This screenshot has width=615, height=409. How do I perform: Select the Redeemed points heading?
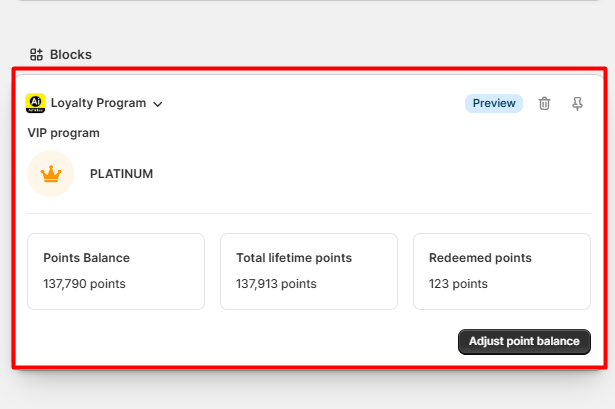[480, 258]
